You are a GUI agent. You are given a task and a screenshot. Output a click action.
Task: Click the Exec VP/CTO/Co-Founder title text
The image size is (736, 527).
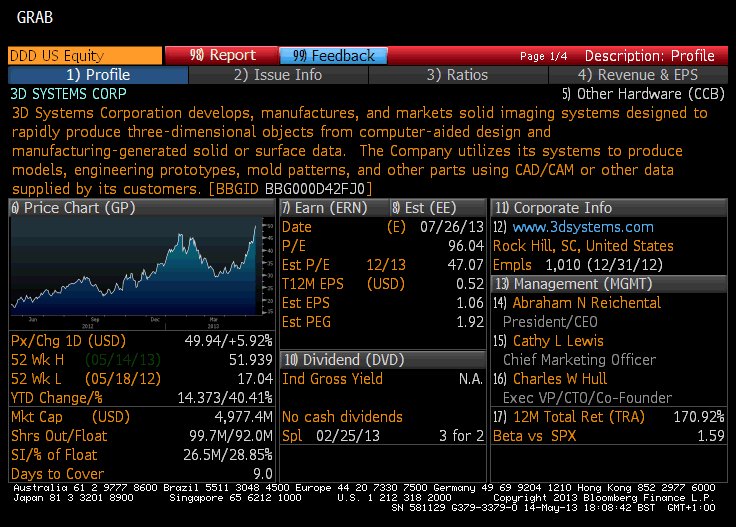click(x=587, y=398)
